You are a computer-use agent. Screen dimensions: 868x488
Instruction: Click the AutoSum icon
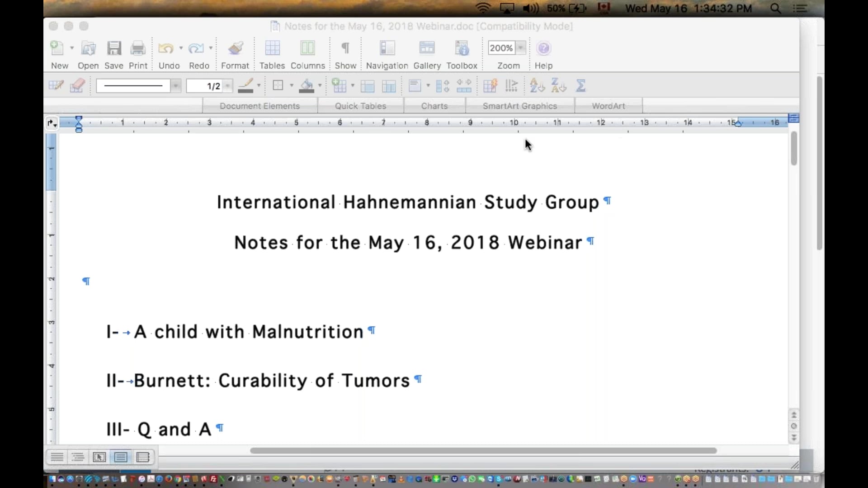click(x=581, y=85)
